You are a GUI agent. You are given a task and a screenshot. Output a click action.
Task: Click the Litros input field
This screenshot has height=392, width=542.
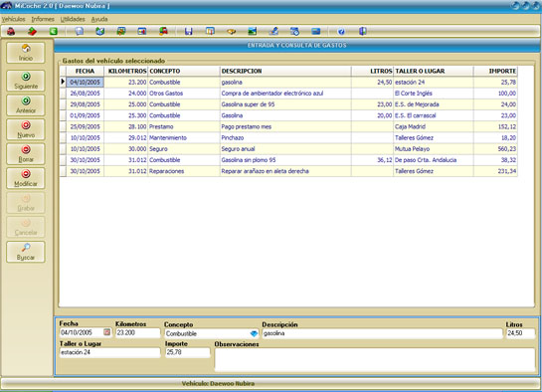520,333
